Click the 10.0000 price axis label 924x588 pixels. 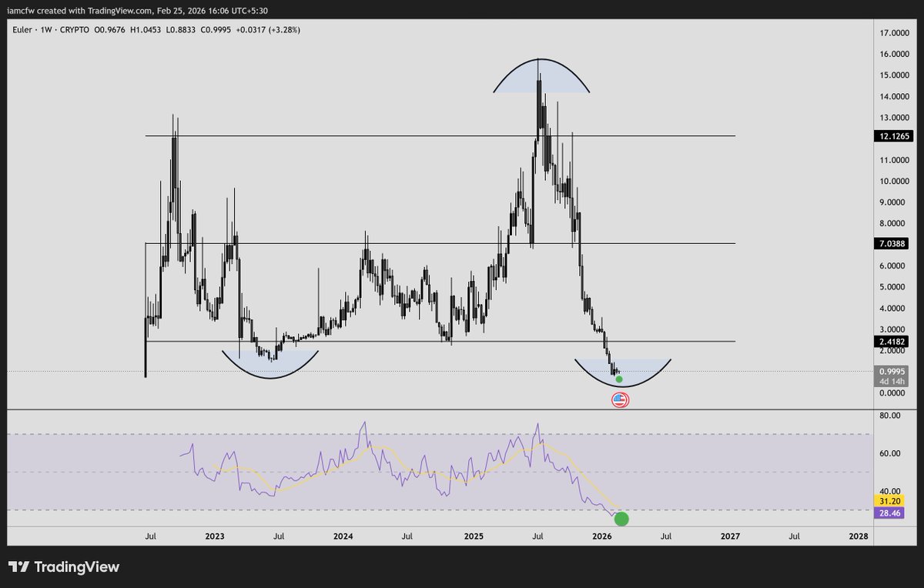click(x=895, y=181)
